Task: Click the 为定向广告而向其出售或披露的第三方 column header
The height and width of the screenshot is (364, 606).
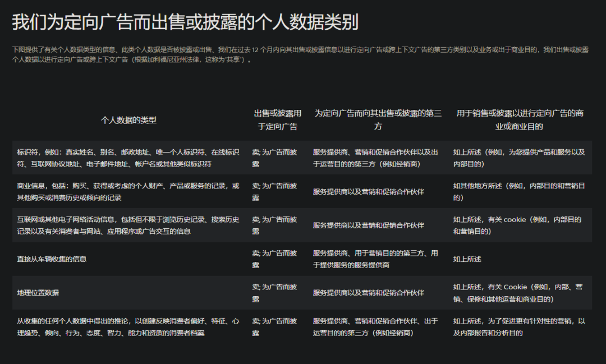Action: (x=378, y=120)
